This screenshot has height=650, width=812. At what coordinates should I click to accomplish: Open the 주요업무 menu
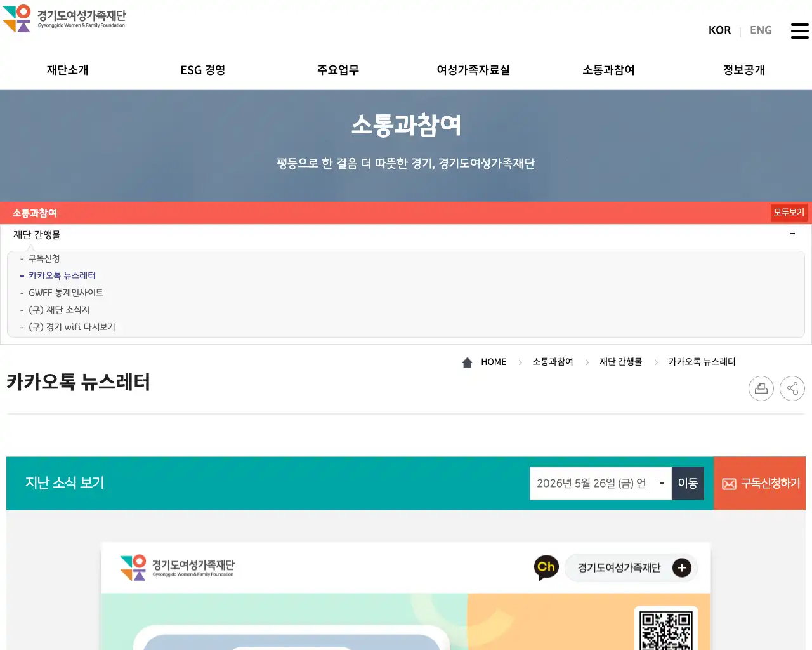(338, 70)
